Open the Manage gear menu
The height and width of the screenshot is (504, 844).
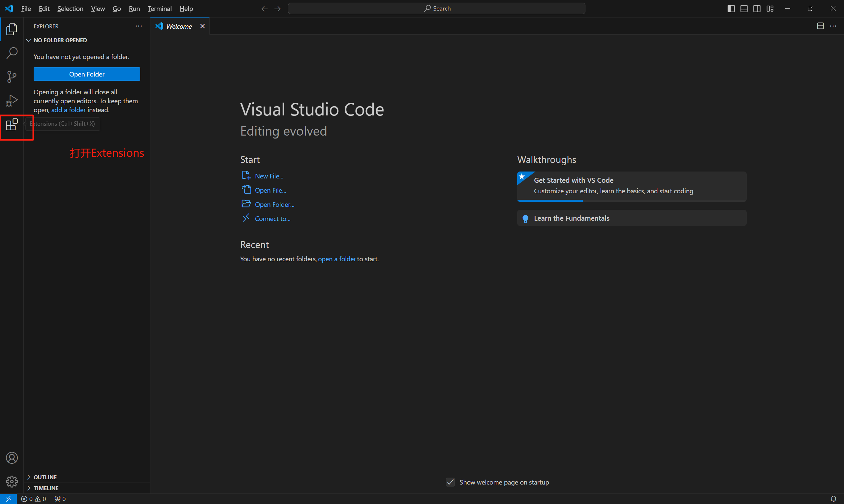point(12,481)
